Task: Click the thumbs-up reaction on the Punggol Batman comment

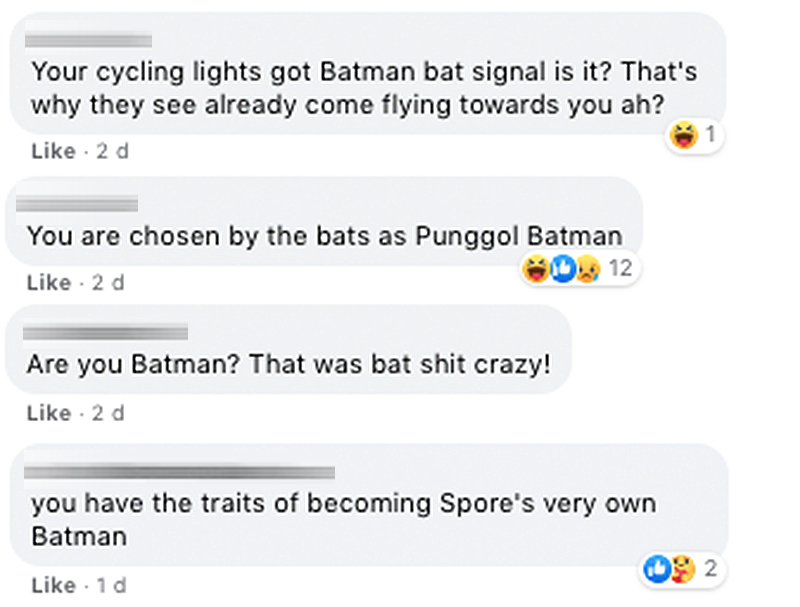Action: point(562,268)
